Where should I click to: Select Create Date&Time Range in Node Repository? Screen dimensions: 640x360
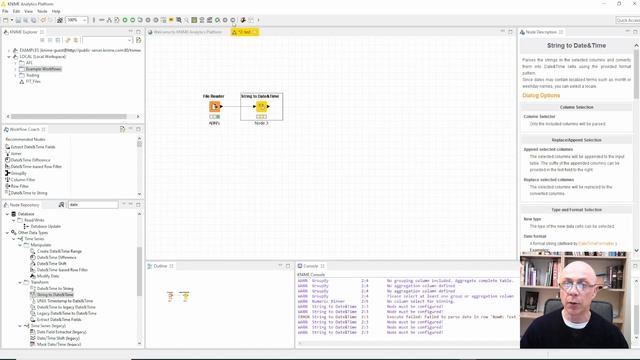[60, 251]
